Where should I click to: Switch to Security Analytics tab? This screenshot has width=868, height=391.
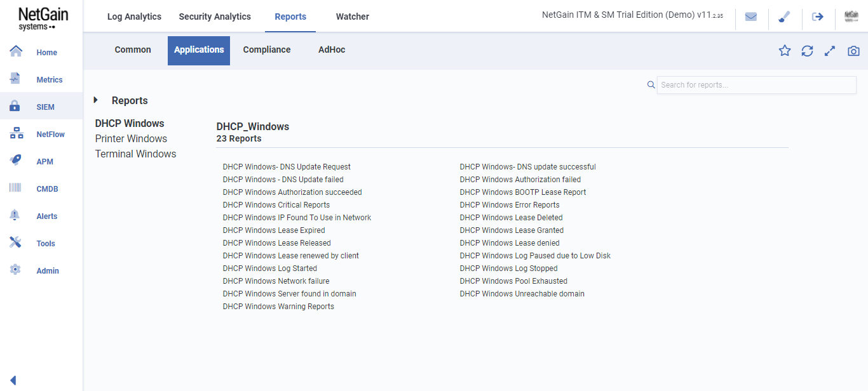[x=215, y=17]
